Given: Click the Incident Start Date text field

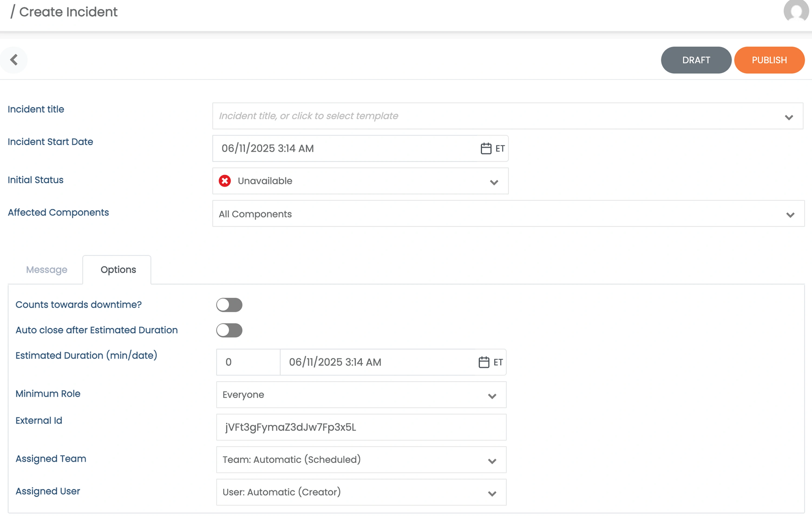Looking at the screenshot, I should click(344, 148).
